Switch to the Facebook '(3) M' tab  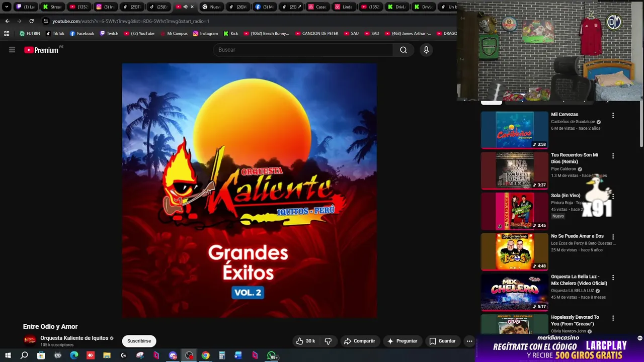tap(264, 7)
